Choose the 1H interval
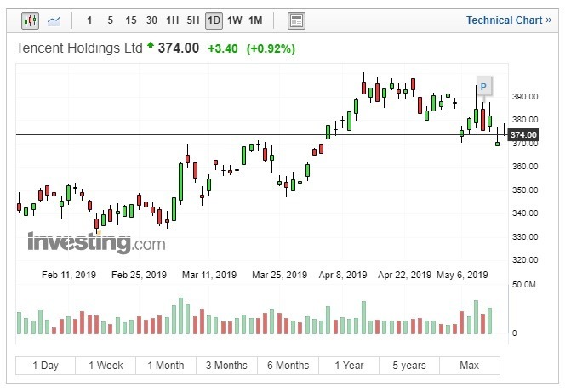Screen dimensions: 571x392 click(x=172, y=20)
